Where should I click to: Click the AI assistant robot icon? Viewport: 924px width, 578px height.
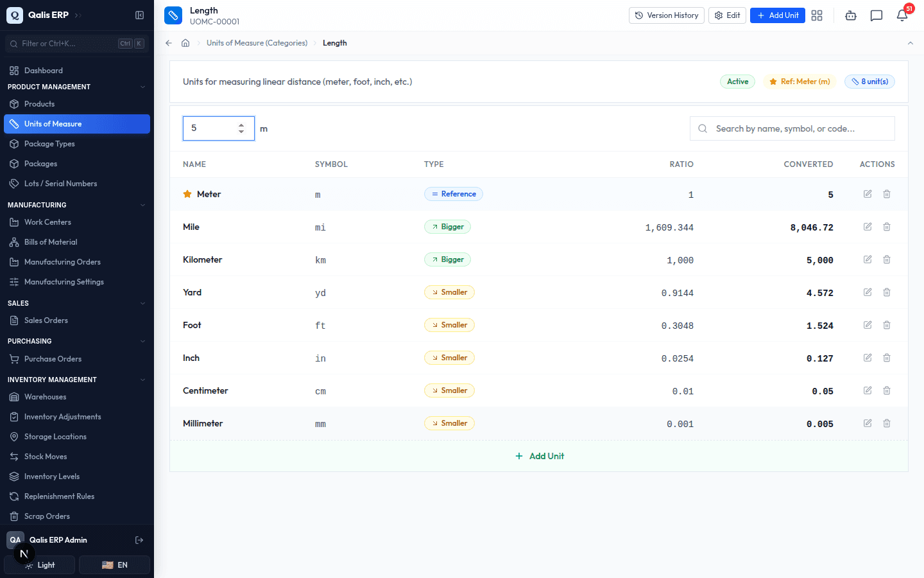(x=851, y=15)
